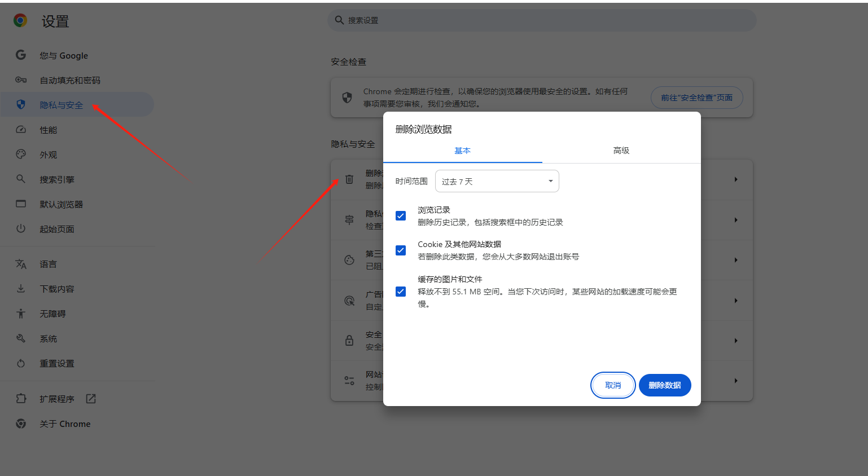Click the translate icon for 语言
Image resolution: width=868 pixels, height=476 pixels.
(21, 264)
